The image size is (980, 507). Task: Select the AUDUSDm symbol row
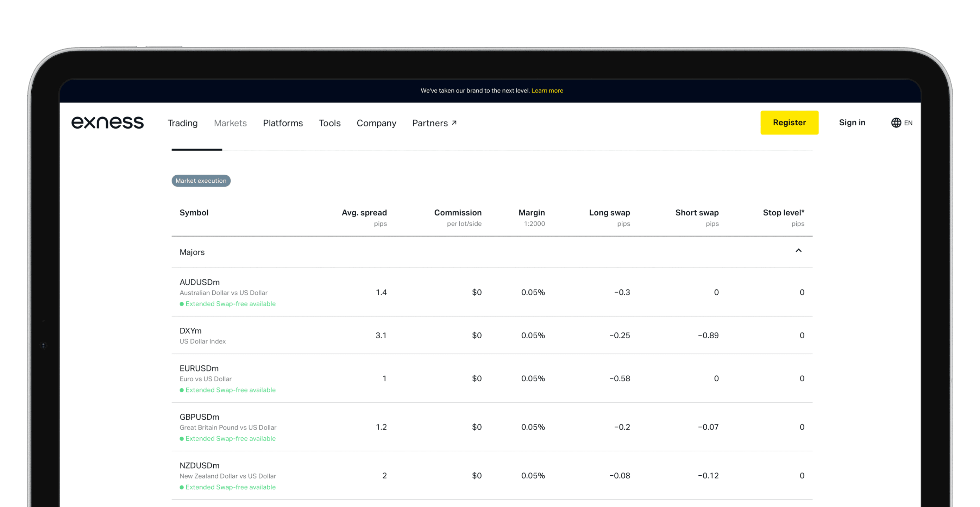(x=199, y=282)
